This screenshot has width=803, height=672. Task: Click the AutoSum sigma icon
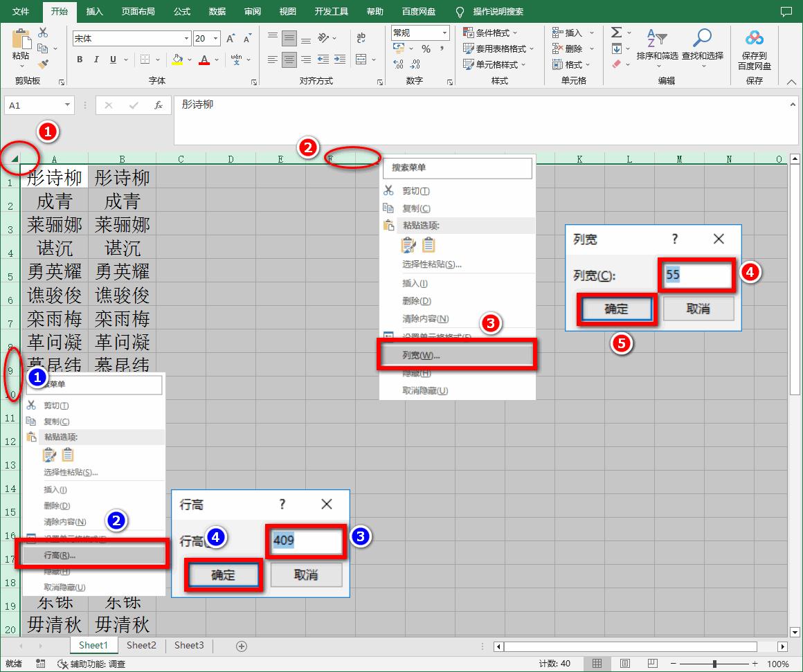[617, 33]
